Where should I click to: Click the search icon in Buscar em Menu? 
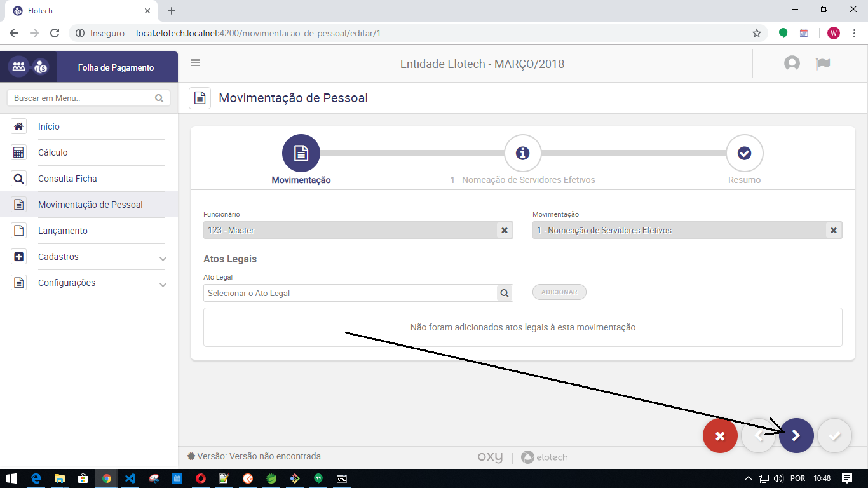(159, 98)
